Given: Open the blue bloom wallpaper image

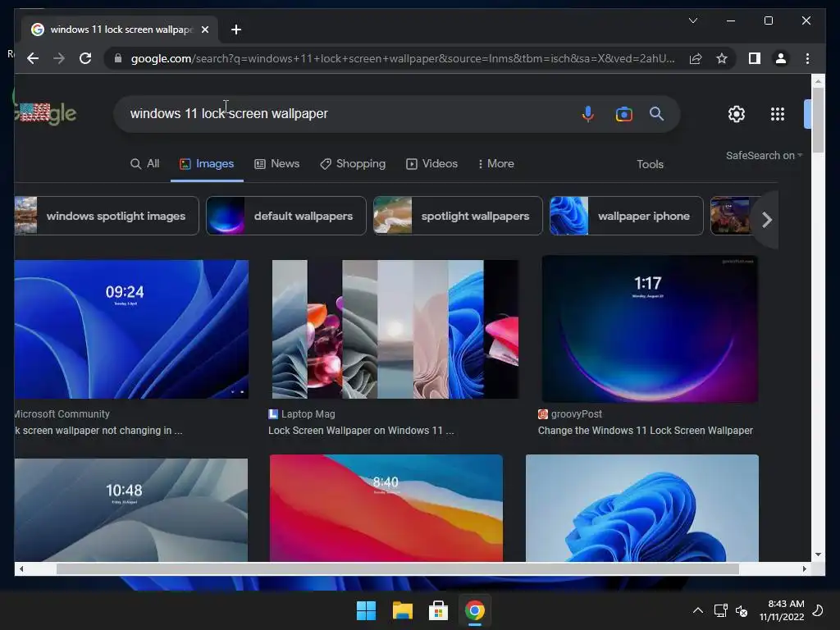Looking at the screenshot, I should click(641, 508).
